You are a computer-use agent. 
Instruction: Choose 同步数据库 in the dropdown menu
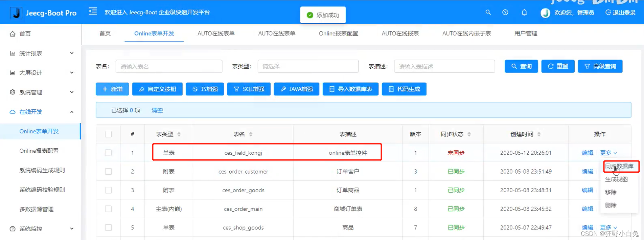[619, 166]
